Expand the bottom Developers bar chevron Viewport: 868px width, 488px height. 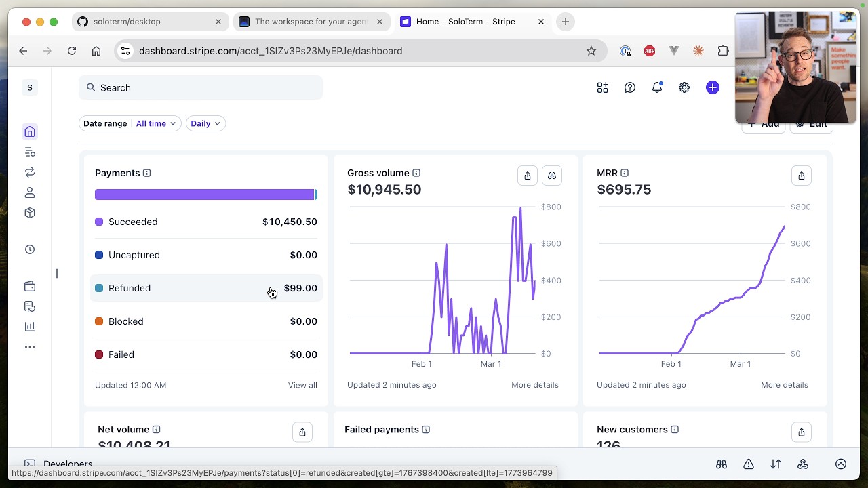click(x=841, y=464)
